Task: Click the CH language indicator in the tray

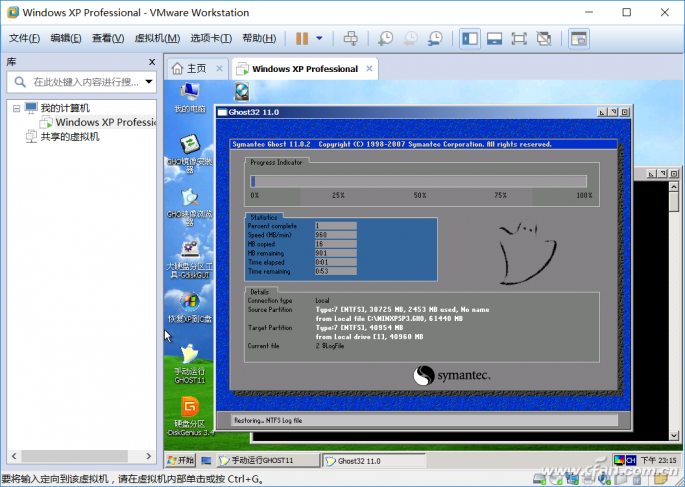Action: pyautogui.click(x=630, y=460)
